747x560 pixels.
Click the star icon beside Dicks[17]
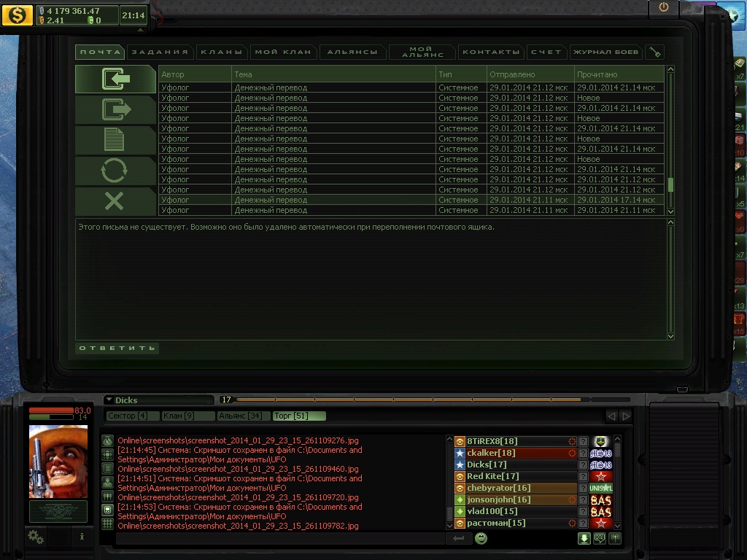460,464
